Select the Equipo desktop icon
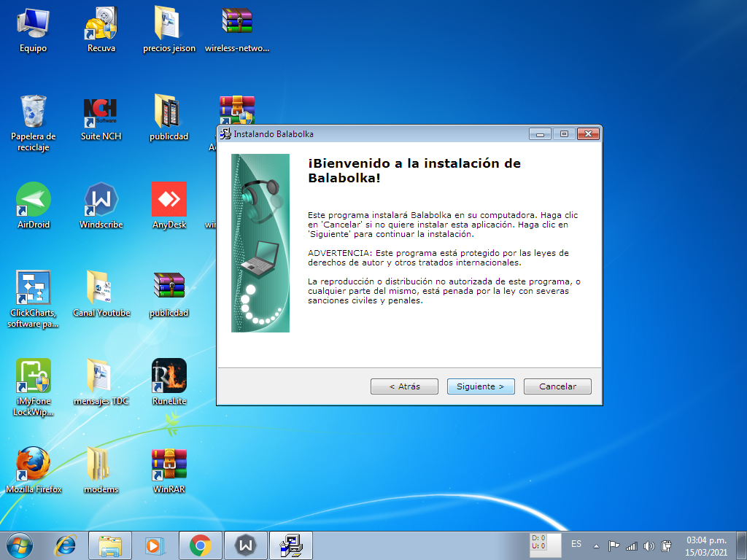747x560 pixels. point(34,30)
